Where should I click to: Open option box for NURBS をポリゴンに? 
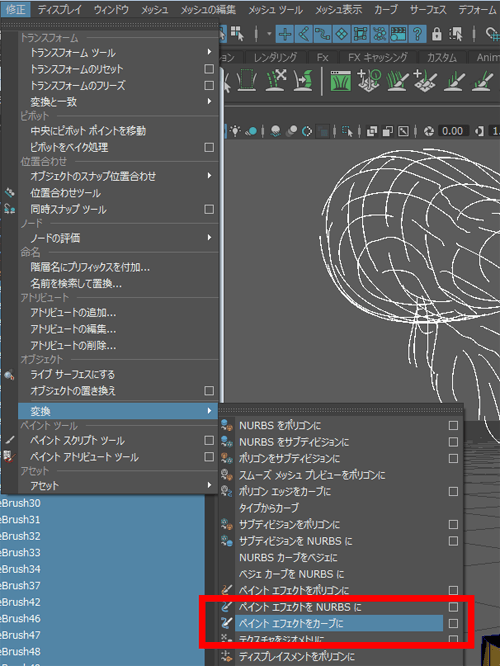coord(453,426)
